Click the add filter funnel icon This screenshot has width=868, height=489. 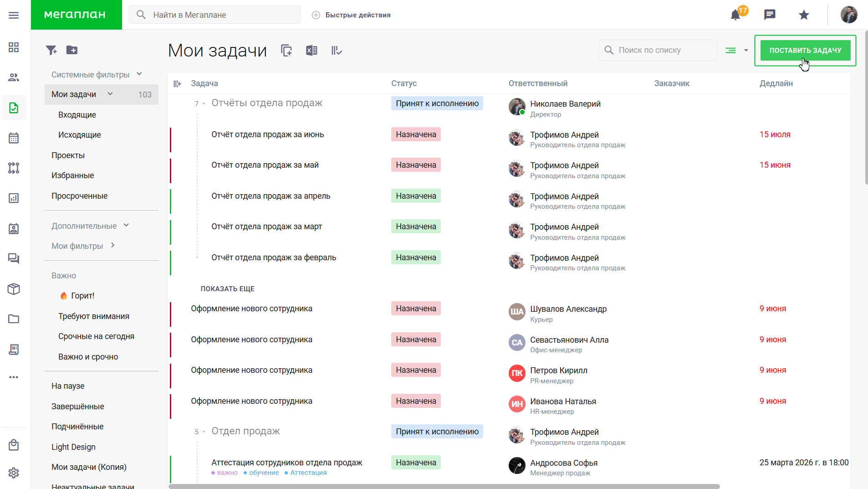pyautogui.click(x=51, y=50)
